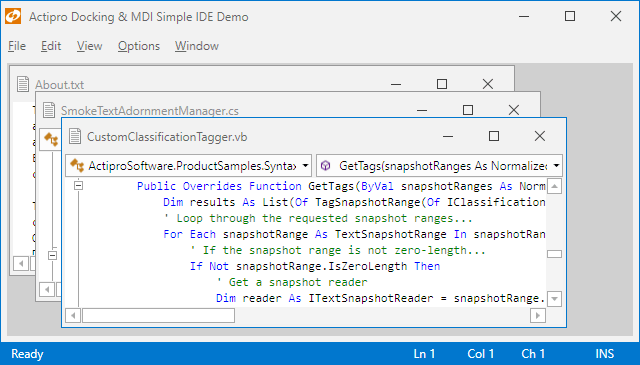Click orange class icon in SmokeTextAdornmentManager window
Screen dimensions: 640x365
point(51,140)
